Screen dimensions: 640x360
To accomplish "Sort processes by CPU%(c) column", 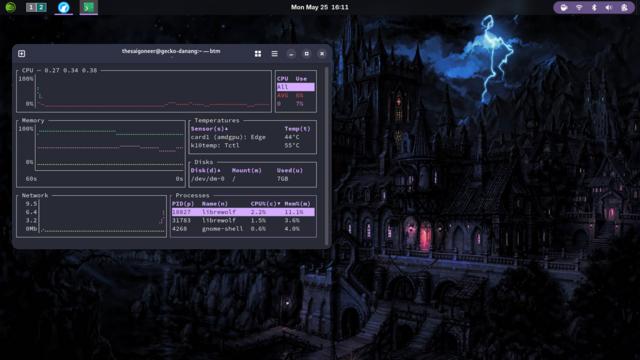I will (266, 204).
